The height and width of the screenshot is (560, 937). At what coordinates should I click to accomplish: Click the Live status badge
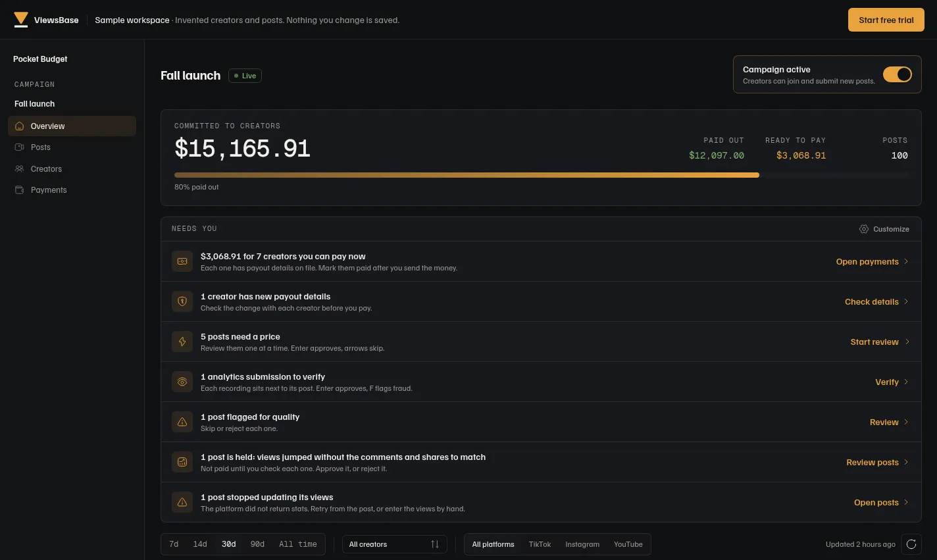point(245,76)
